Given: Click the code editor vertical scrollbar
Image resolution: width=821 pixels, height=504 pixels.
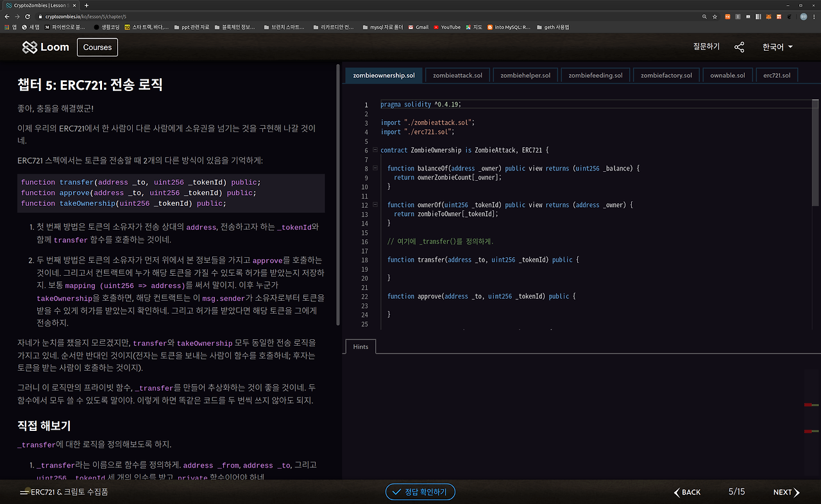Looking at the screenshot, I should (815, 153).
